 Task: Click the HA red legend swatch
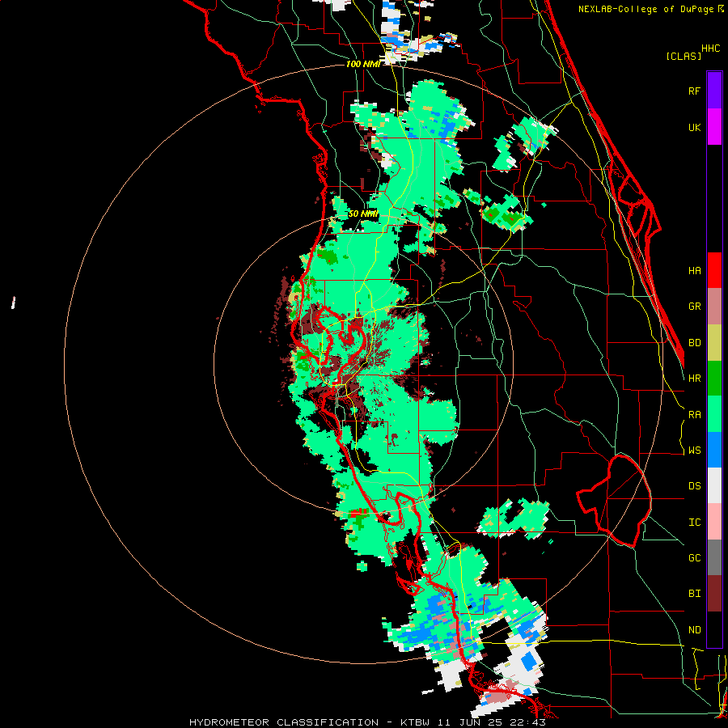click(x=714, y=270)
